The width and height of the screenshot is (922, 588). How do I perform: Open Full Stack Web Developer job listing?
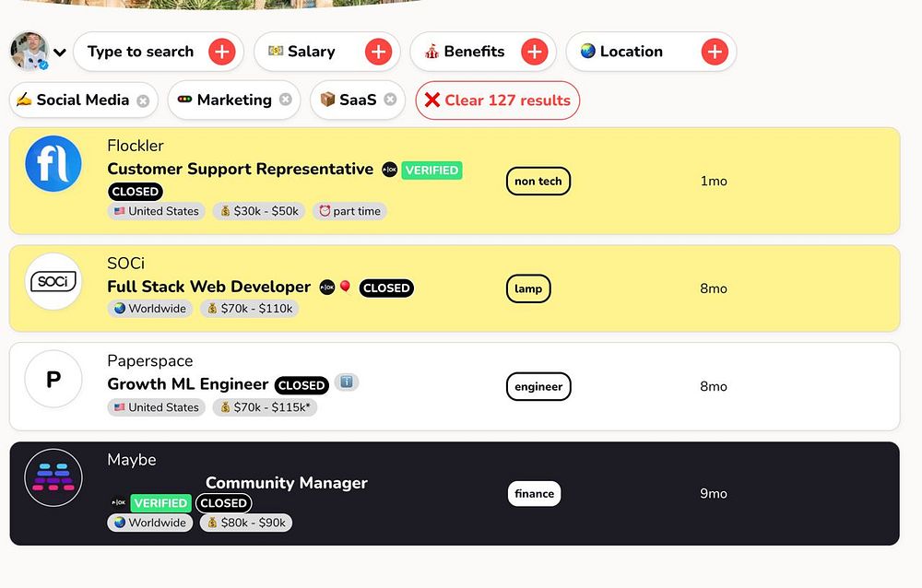coord(208,287)
